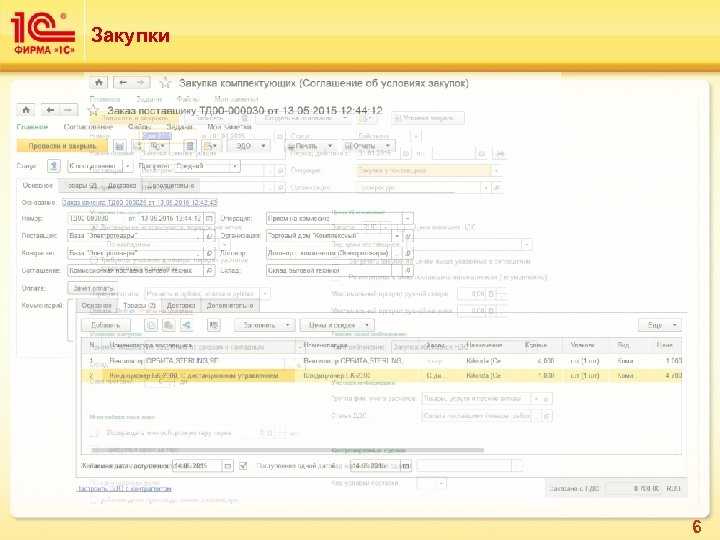Select the lower Товары (2) tab

point(140,305)
